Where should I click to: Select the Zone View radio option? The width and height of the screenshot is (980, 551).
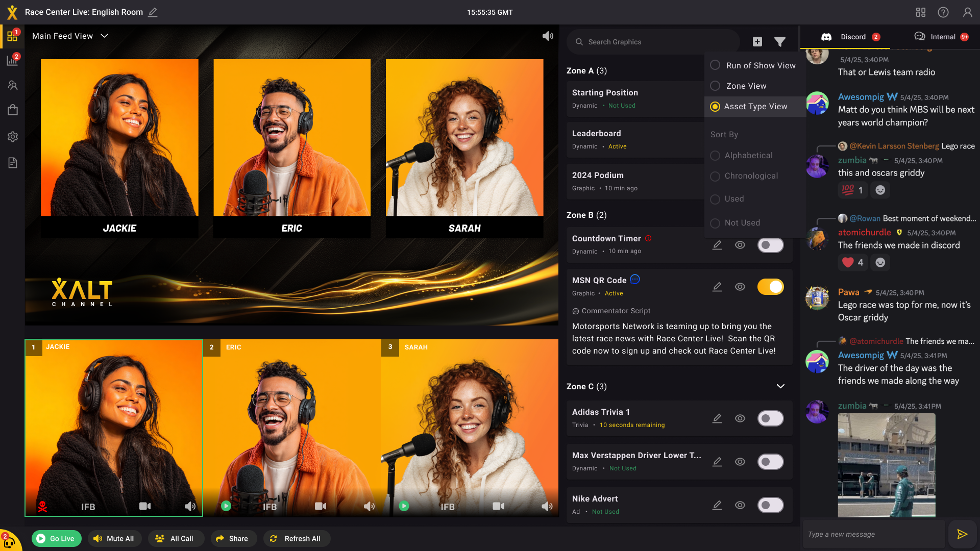[x=715, y=86]
